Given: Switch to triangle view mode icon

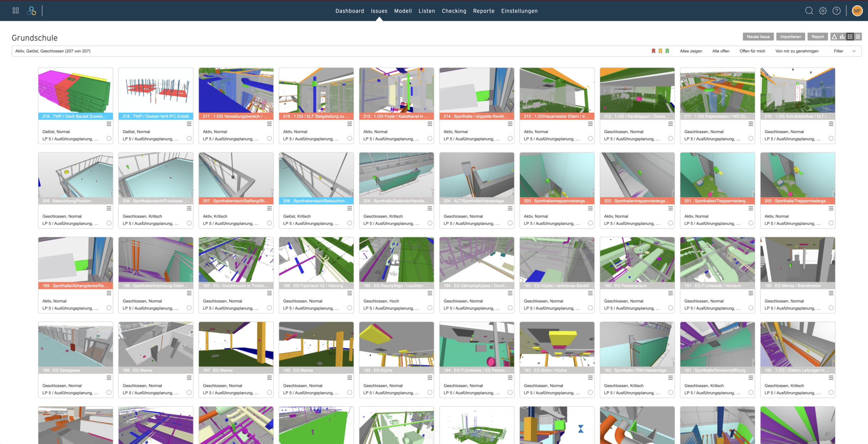Looking at the screenshot, I should [x=834, y=37].
